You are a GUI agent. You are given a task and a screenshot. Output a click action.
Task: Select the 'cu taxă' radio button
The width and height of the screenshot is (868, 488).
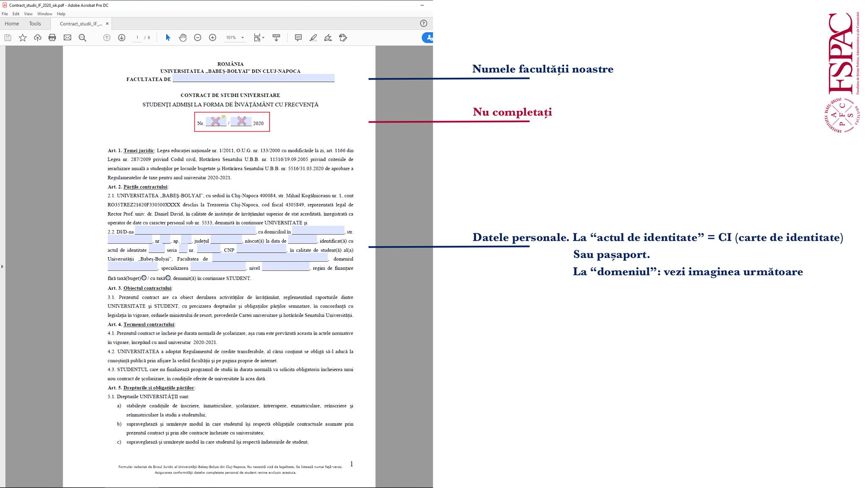point(168,278)
